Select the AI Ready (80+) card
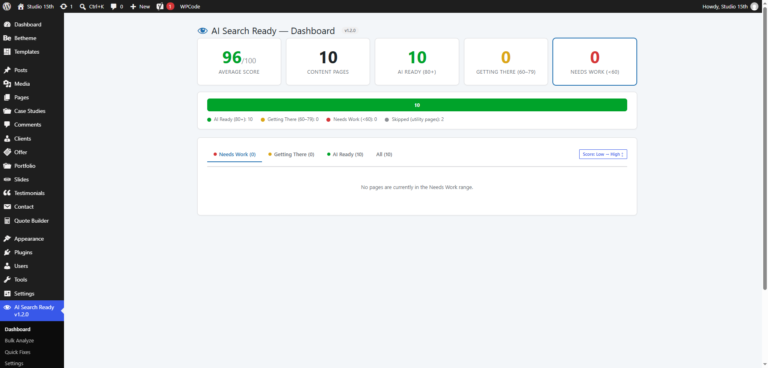The width and height of the screenshot is (768, 368). pos(417,62)
